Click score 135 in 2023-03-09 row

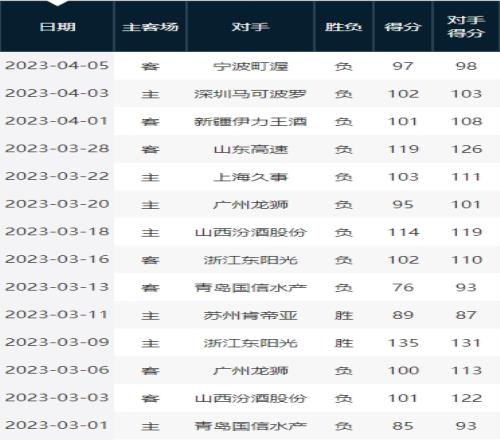pos(403,343)
